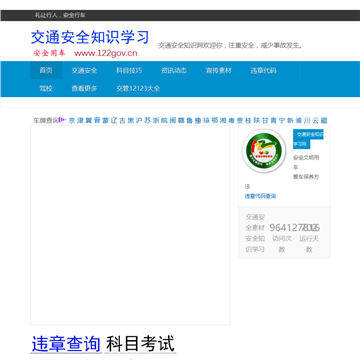Viewport: 360px width, 360px height.
Task: Click 查看更多 in the blue menu
Action: click(x=84, y=88)
